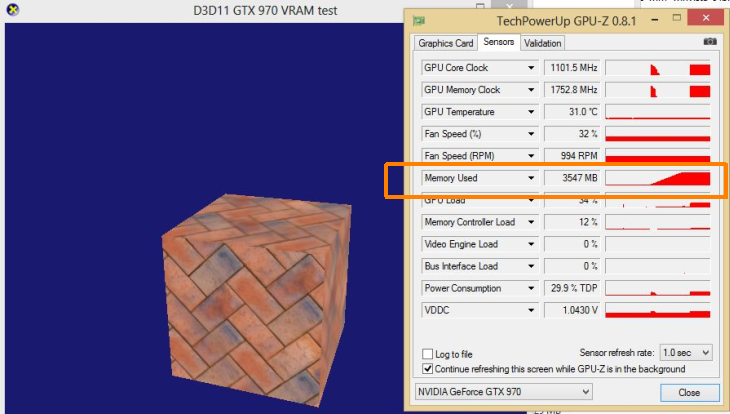Click the 1.0430 V VDDC value
The height and width of the screenshot is (414, 730).
[x=572, y=310]
